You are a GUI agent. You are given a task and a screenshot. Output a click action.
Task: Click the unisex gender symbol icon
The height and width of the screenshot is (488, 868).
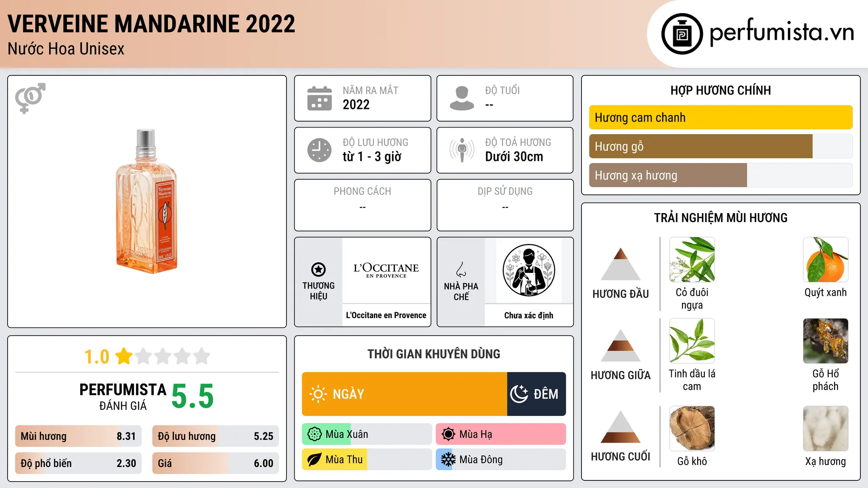(30, 98)
